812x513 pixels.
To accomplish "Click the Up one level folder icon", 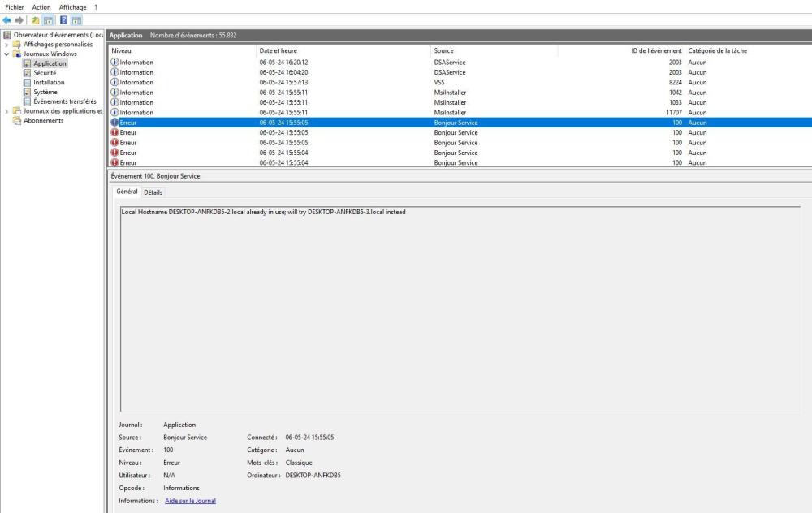I will [x=37, y=19].
